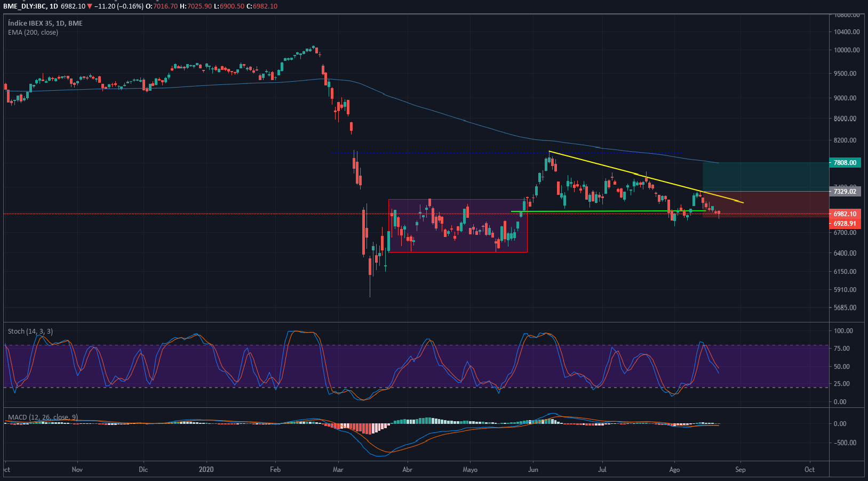Screen dimensions: 868x481
Task: Click the Nov label on time axis
Action: (x=77, y=470)
